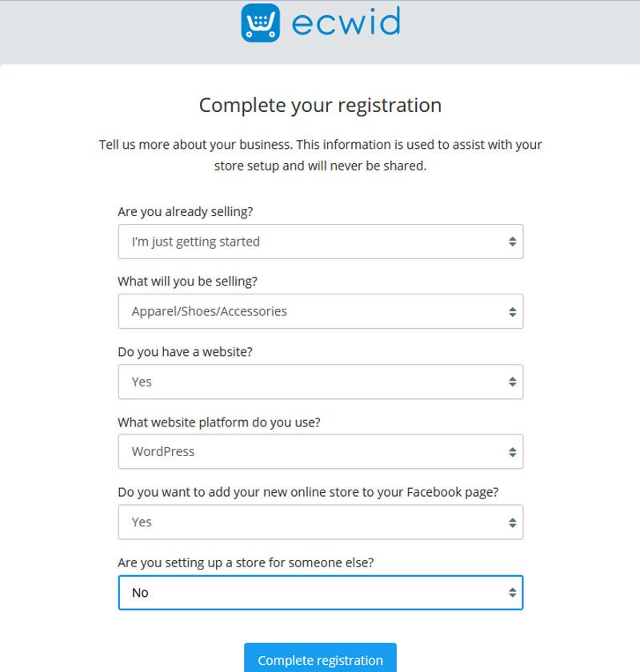Click "Are you setting up a store for someone else?" label
The height and width of the screenshot is (672, 640).
pos(246,562)
